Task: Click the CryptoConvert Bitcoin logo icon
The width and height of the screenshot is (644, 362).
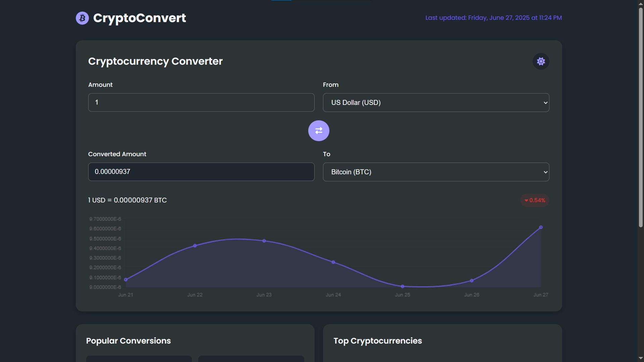Action: tap(82, 18)
